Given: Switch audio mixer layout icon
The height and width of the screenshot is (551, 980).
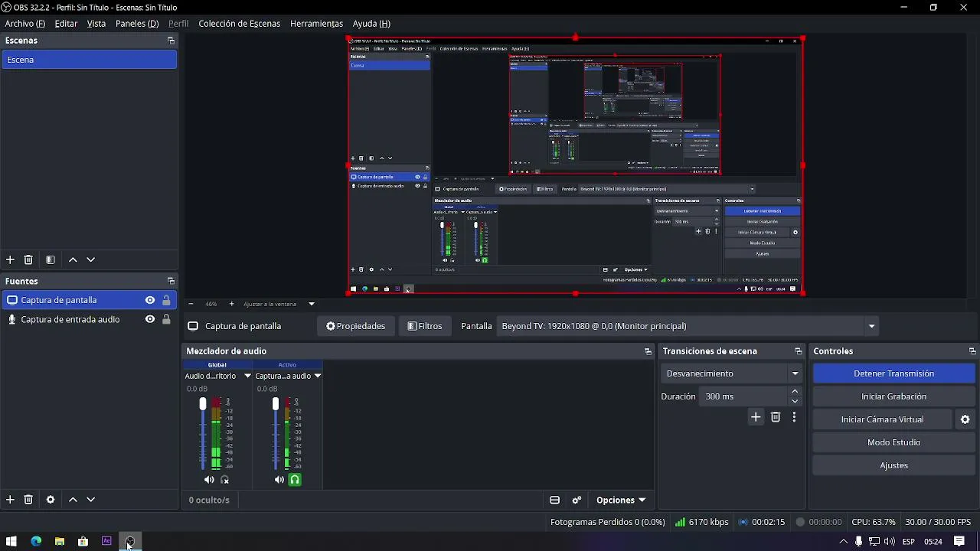Looking at the screenshot, I should point(554,500).
